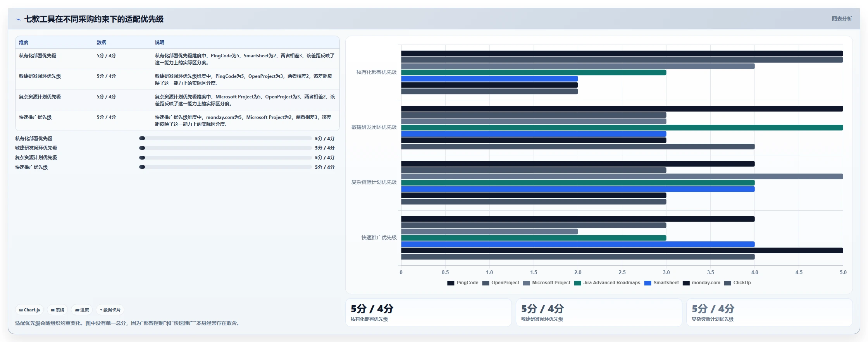Open the 复杂资源计划优先级 data card
The width and height of the screenshot is (868, 342).
[770, 313]
